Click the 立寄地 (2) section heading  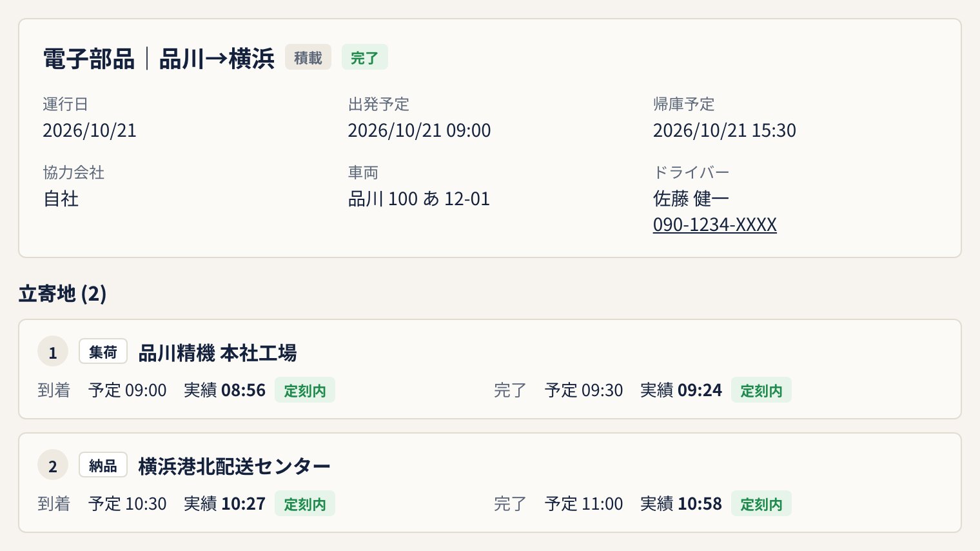pyautogui.click(x=63, y=294)
